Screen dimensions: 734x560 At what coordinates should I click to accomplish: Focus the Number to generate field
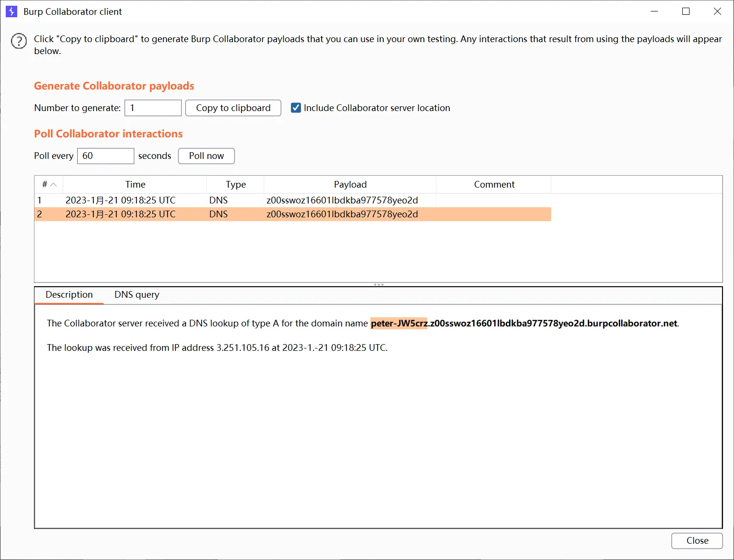coord(153,108)
